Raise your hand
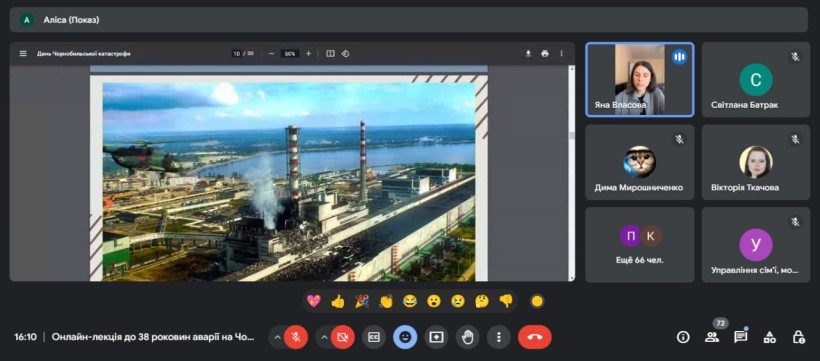This screenshot has width=820, height=361. click(x=468, y=337)
